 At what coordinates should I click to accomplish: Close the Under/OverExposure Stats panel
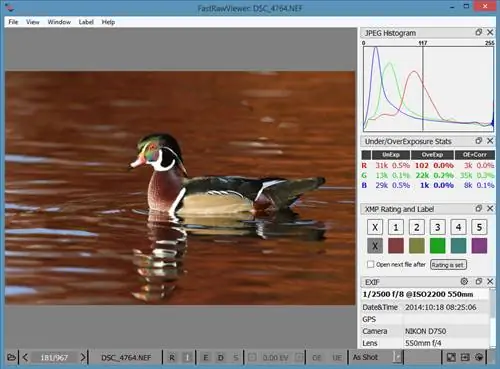click(490, 141)
